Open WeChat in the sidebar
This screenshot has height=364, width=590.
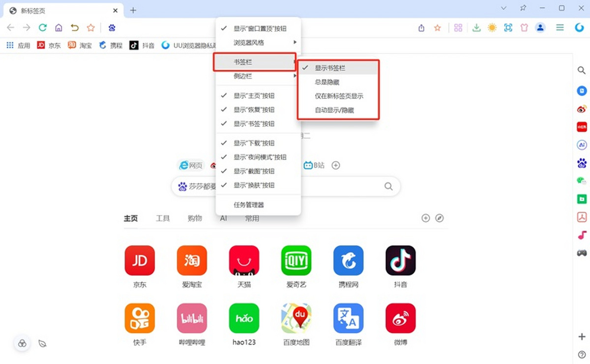tap(582, 181)
